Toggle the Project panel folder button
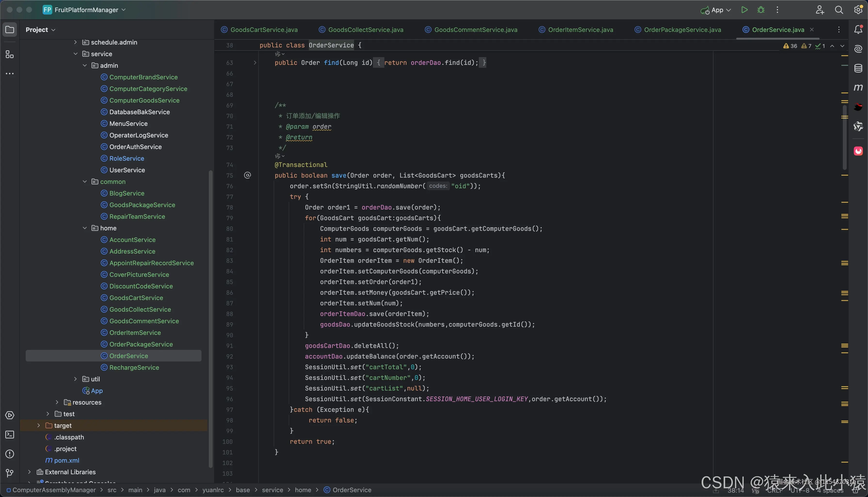Image resolution: width=868 pixels, height=497 pixels. pos(9,30)
